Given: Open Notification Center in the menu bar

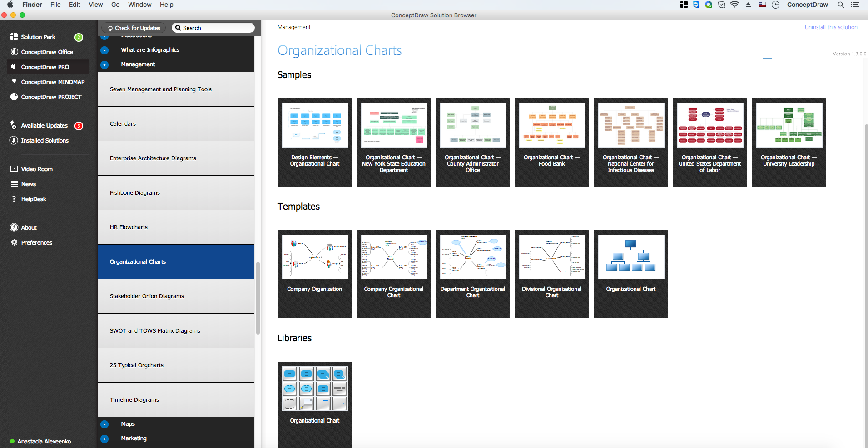Looking at the screenshot, I should coord(855,5).
